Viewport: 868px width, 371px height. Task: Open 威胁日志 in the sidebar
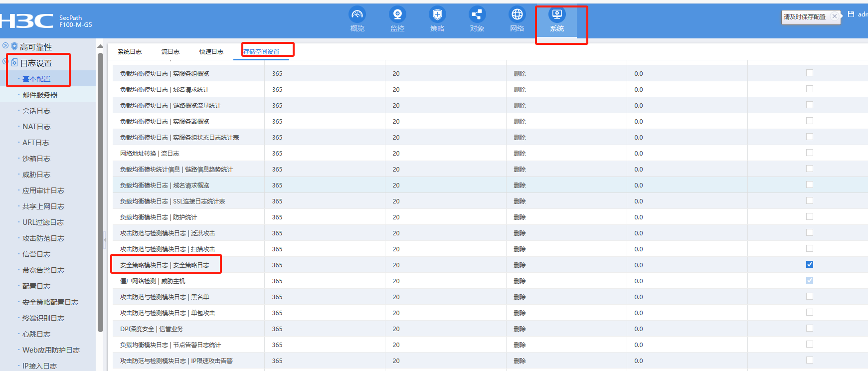pos(36,175)
